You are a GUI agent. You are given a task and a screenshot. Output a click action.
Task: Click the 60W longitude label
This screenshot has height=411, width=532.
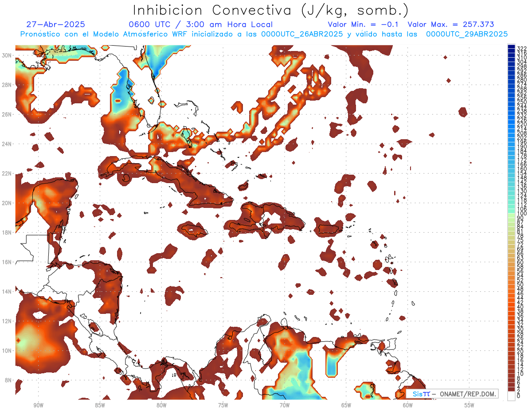(x=408, y=405)
